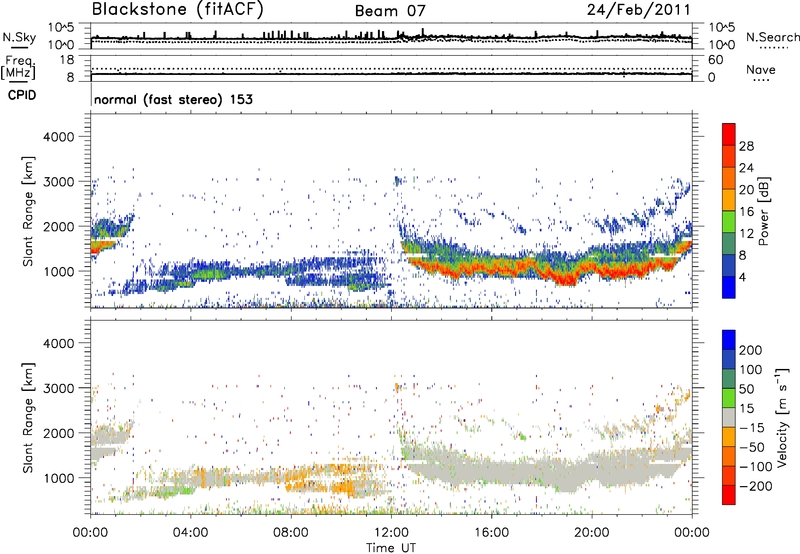Click the normal (fast stereo) 153 text
The image size is (800, 554).
click(173, 99)
